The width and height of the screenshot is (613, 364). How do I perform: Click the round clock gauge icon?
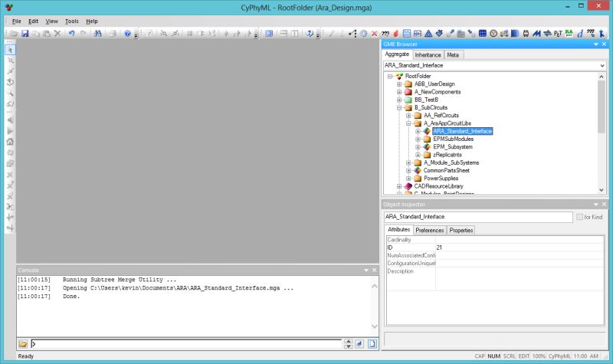point(493,34)
